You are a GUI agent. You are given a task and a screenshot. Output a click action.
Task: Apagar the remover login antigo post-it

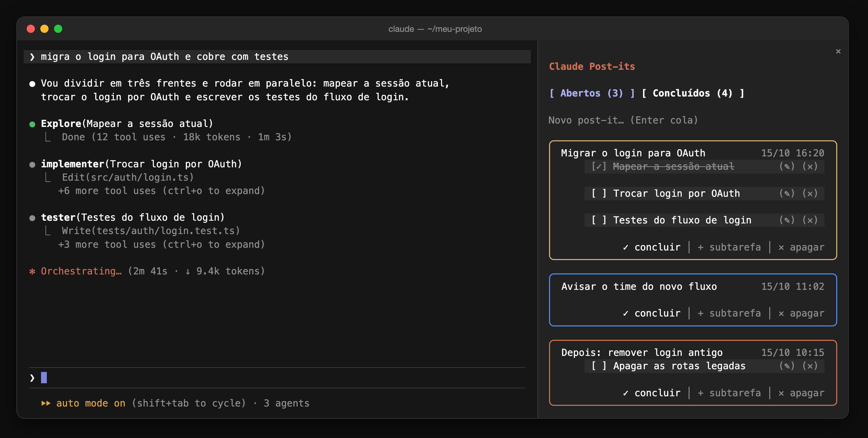point(801,393)
